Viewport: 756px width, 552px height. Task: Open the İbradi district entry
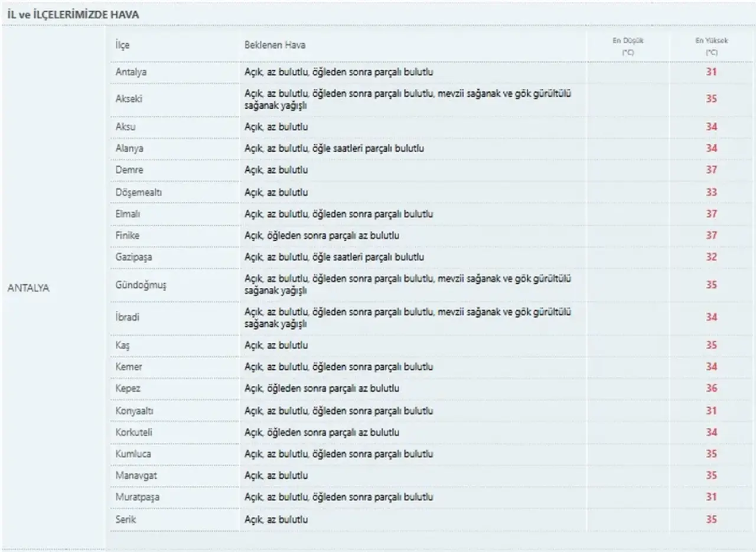click(128, 317)
